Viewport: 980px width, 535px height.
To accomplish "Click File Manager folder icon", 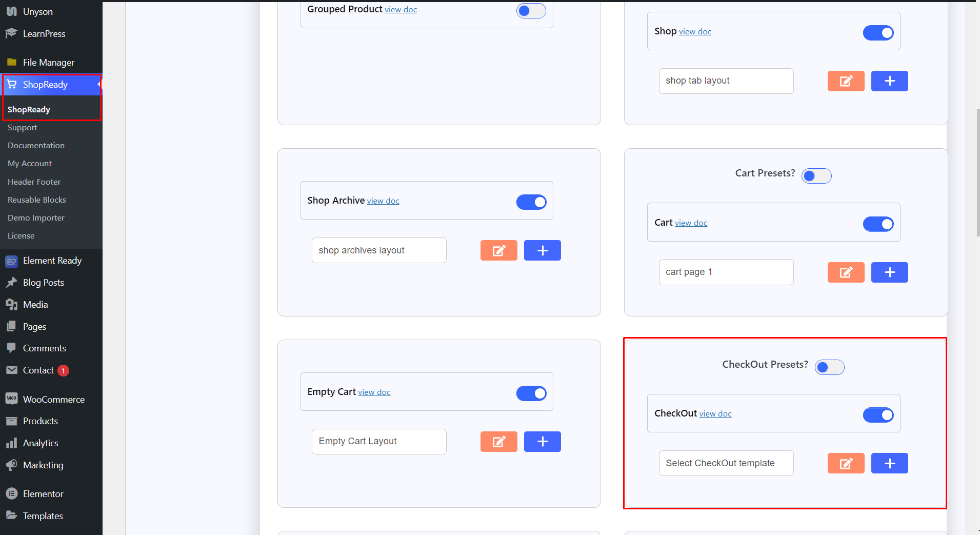I will 11,62.
